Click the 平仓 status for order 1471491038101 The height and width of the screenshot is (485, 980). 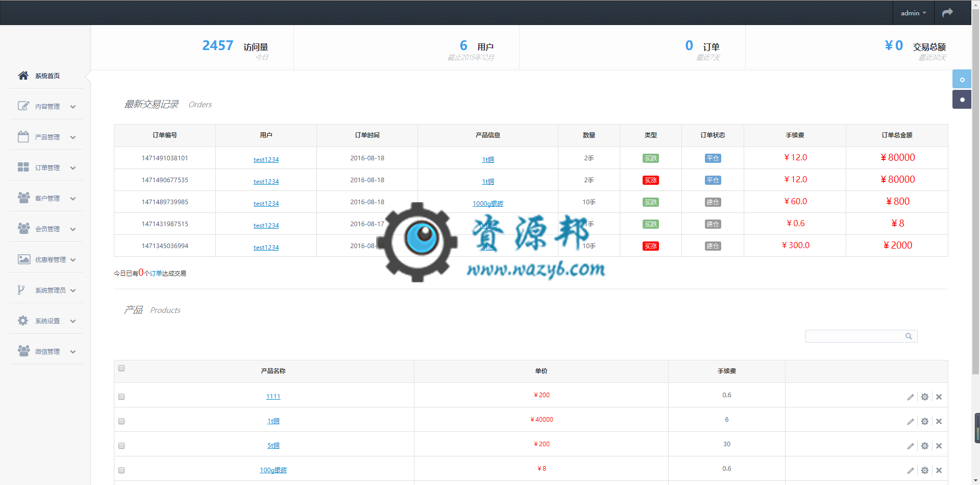713,158
